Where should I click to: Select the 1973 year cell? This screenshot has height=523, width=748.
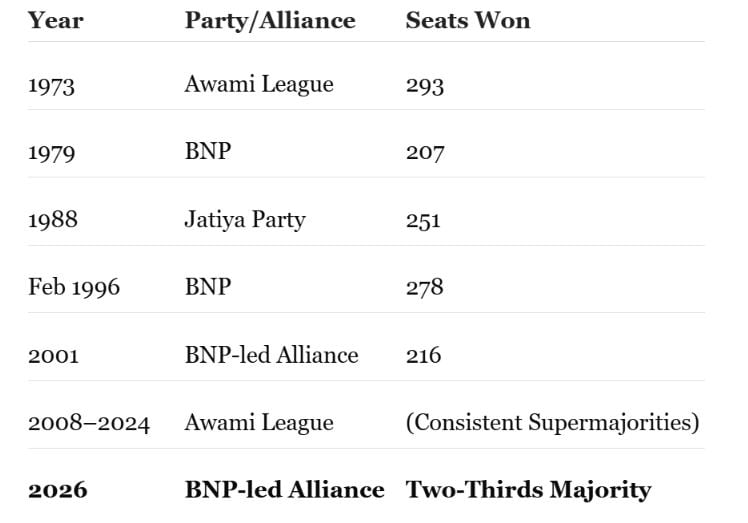click(52, 85)
